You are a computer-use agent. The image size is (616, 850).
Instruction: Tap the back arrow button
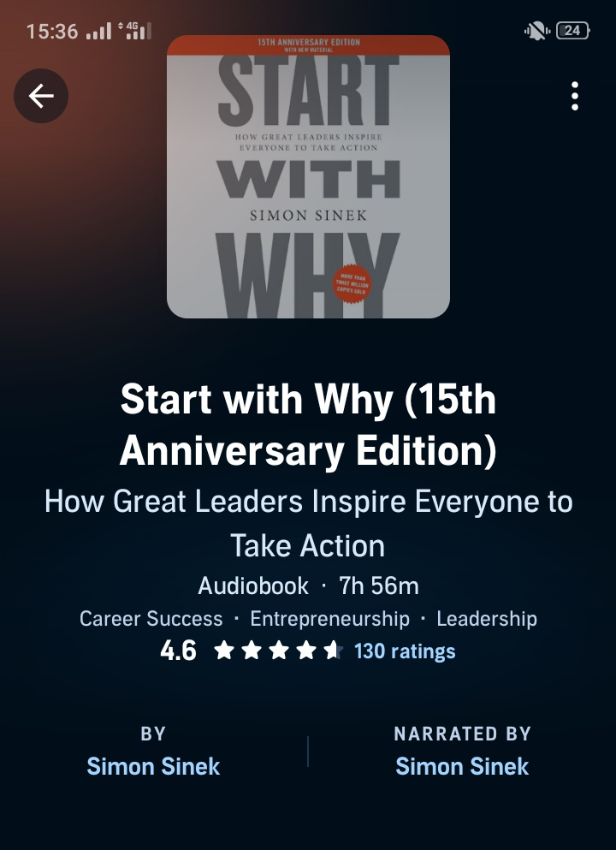coord(41,96)
